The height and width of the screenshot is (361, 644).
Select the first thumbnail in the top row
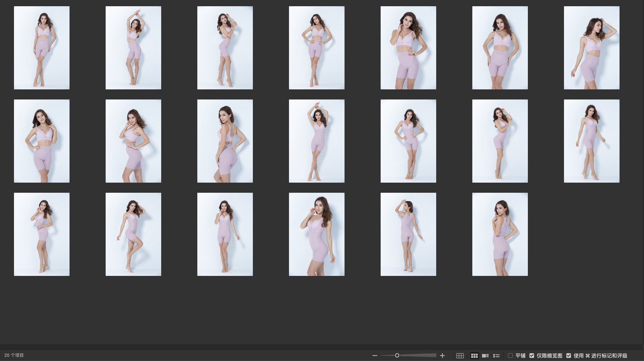42,48
